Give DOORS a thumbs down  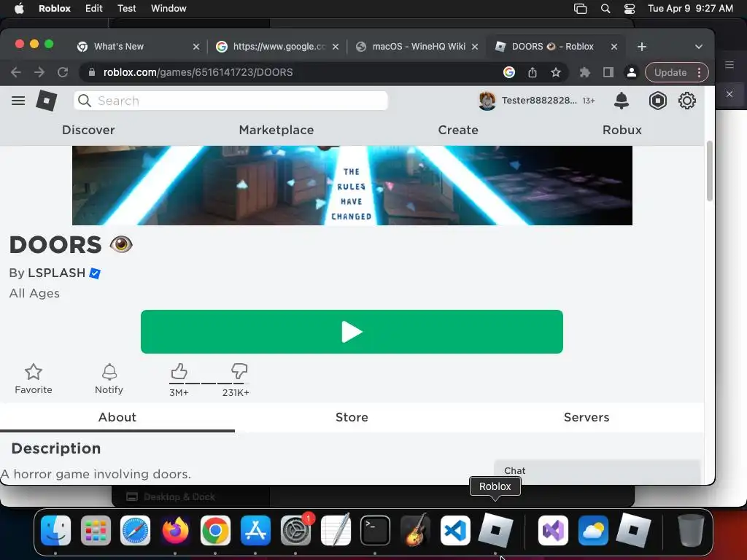tap(239, 370)
